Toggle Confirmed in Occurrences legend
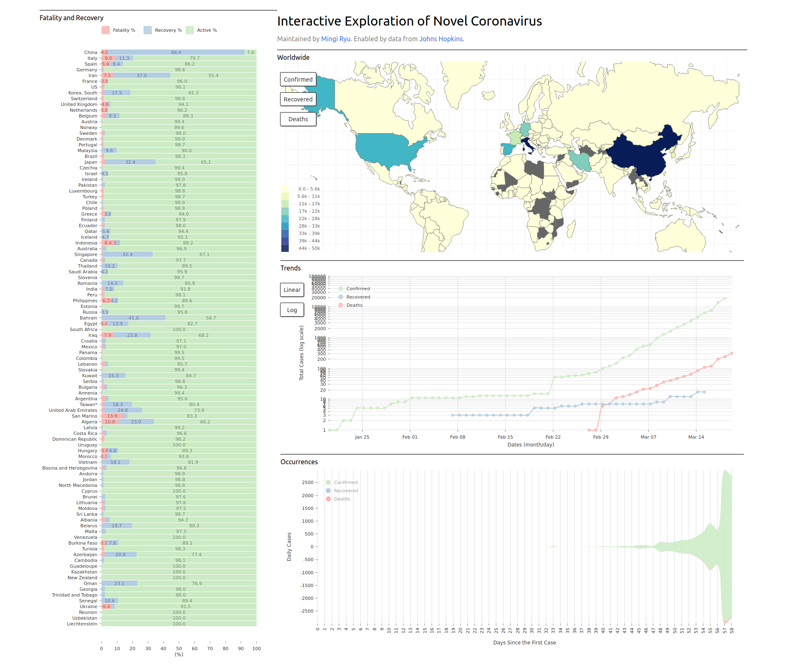 click(x=342, y=482)
